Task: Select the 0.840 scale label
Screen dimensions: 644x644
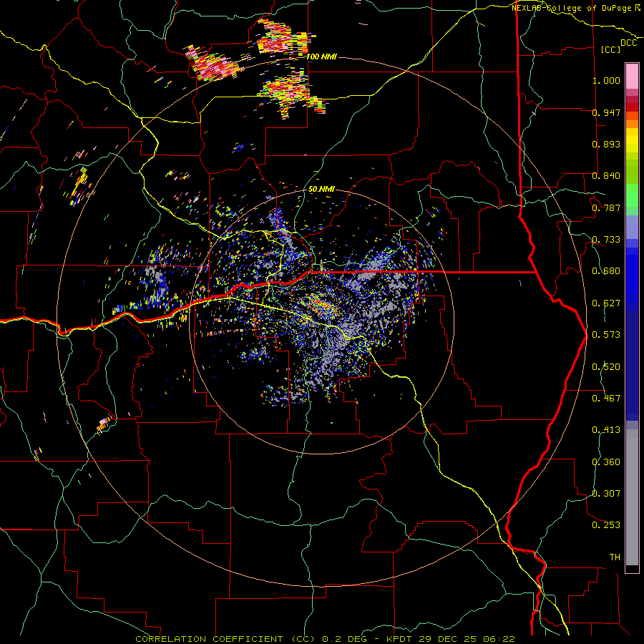Action: point(606,176)
